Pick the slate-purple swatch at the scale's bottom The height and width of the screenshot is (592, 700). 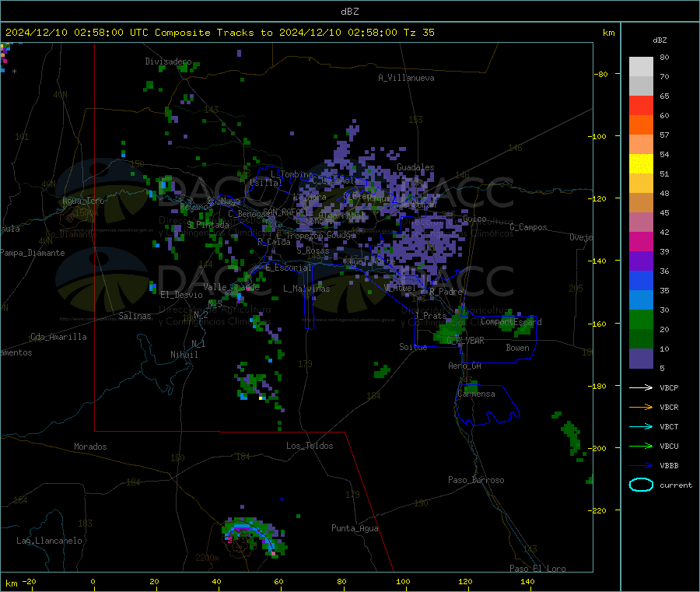pyautogui.click(x=641, y=359)
